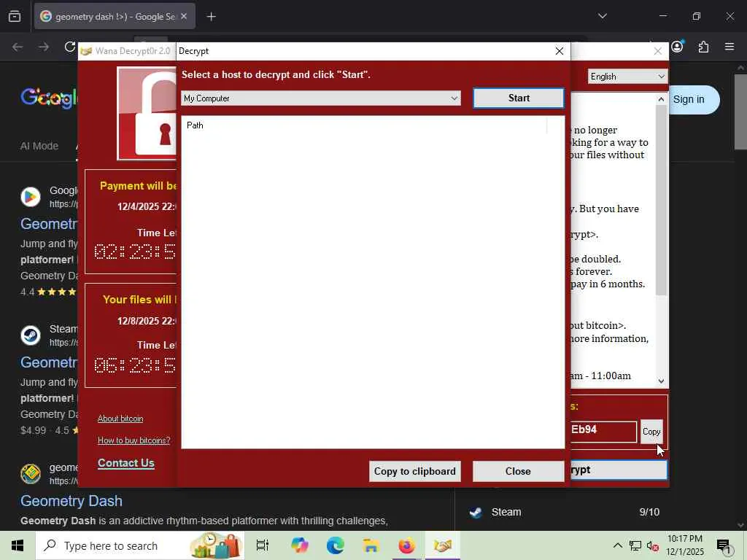Viewport: 747px width, 560px height.
Task: Open the How to buy bitcoins link
Action: 134,440
